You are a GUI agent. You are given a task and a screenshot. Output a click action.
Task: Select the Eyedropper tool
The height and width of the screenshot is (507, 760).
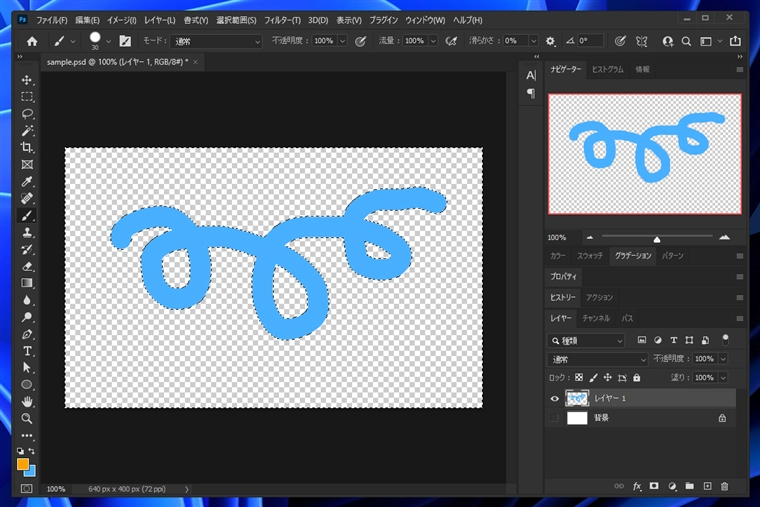click(x=27, y=182)
